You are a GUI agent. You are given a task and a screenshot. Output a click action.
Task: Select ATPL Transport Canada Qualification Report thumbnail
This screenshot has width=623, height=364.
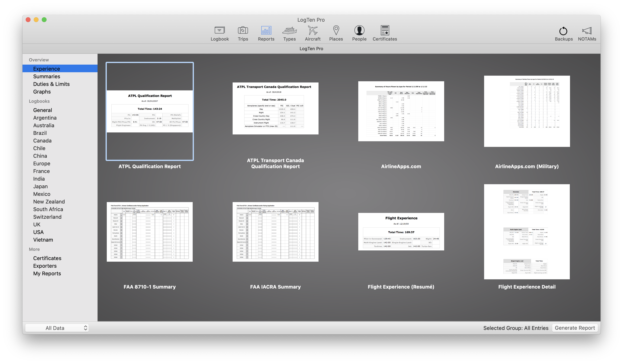pos(275,109)
